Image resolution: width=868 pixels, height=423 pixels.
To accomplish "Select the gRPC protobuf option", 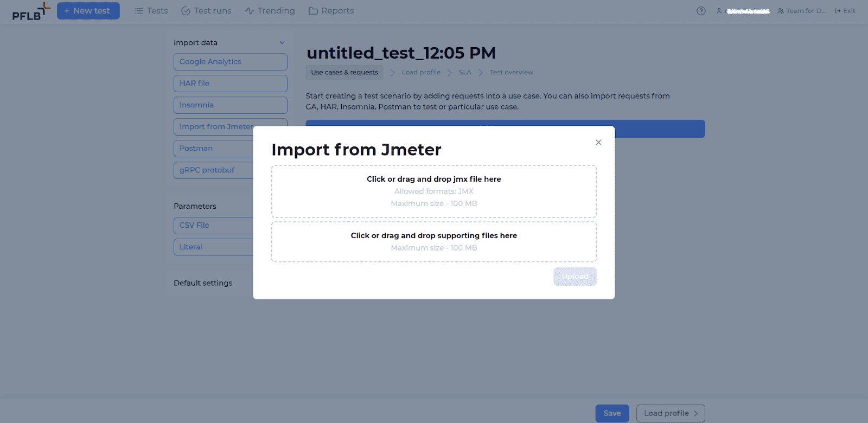I will (213, 170).
